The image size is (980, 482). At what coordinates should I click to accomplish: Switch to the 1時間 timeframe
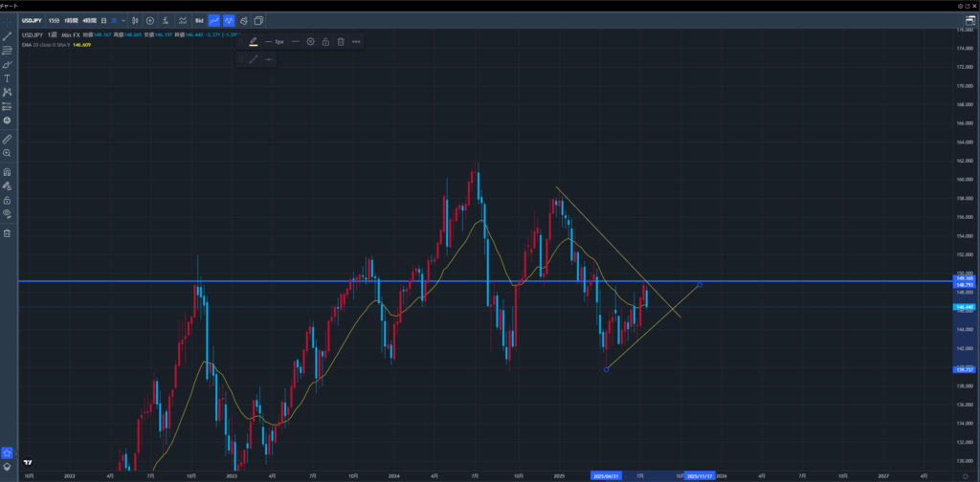pyautogui.click(x=71, y=21)
